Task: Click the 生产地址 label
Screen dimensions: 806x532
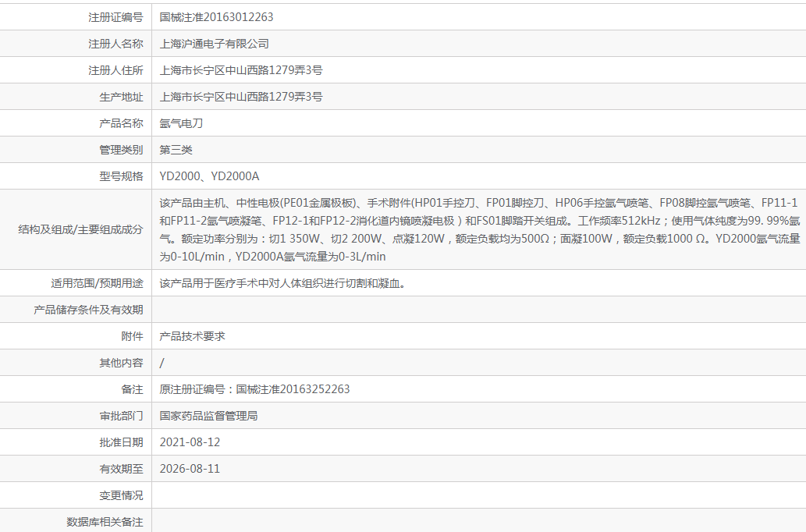Action: coord(121,97)
